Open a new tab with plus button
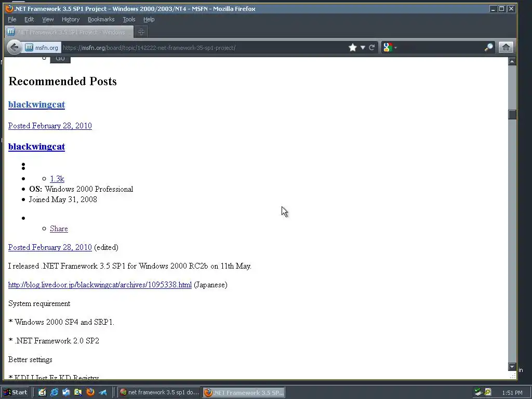Viewport: 532px width, 399px height. coord(141,32)
